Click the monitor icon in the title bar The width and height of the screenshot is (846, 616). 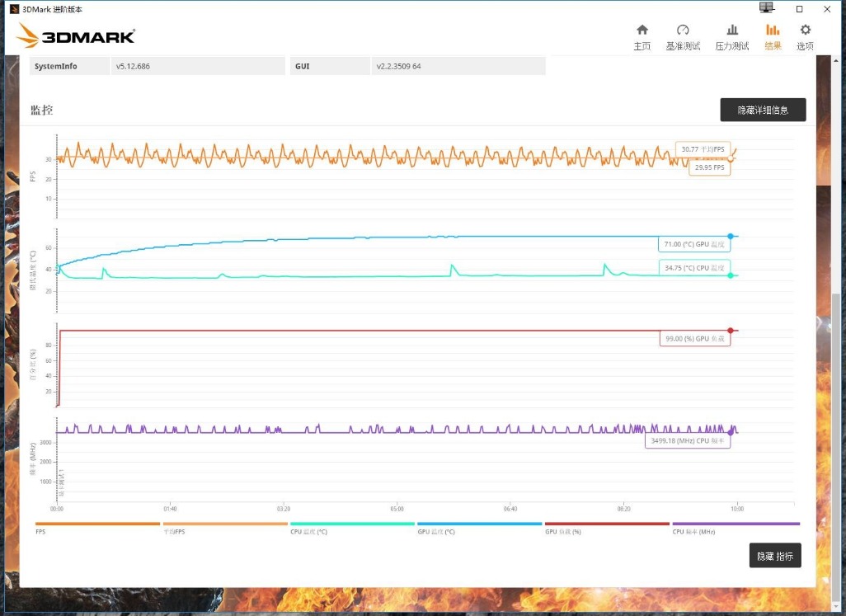(x=765, y=7)
